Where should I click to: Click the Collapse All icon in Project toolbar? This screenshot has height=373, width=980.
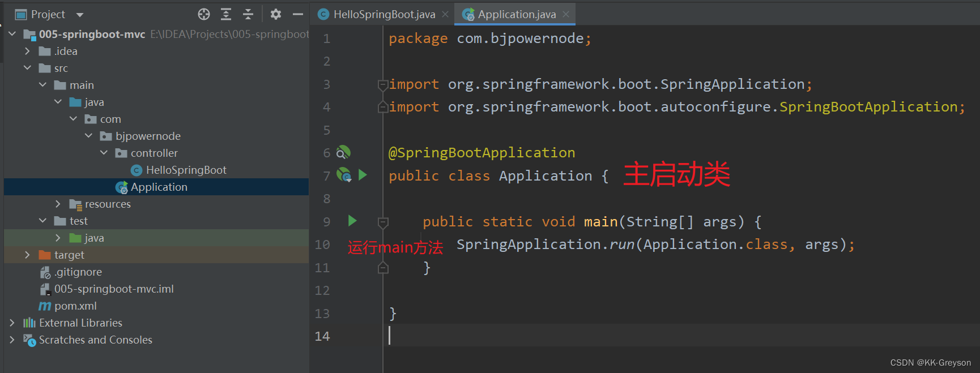pyautogui.click(x=248, y=14)
